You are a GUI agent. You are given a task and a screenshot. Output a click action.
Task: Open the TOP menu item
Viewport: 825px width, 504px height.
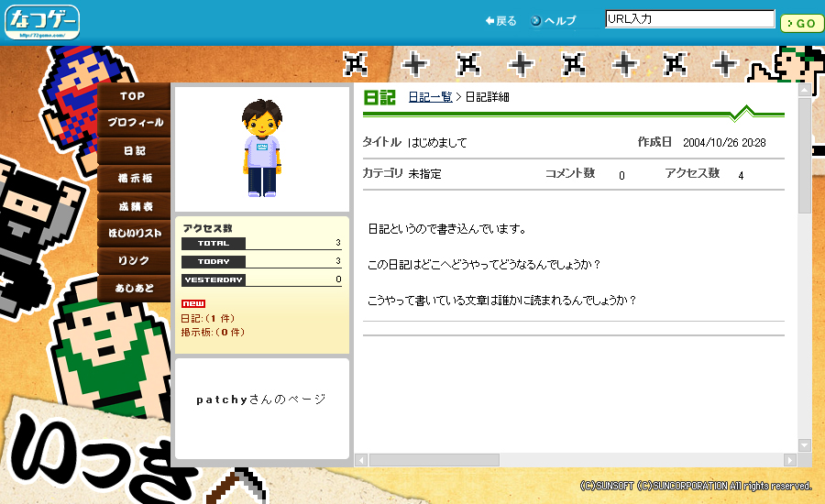134,96
